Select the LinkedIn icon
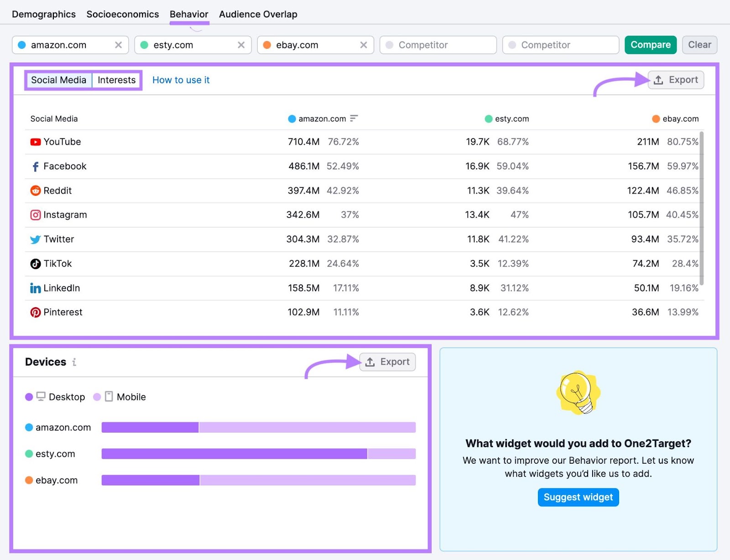 click(x=35, y=288)
